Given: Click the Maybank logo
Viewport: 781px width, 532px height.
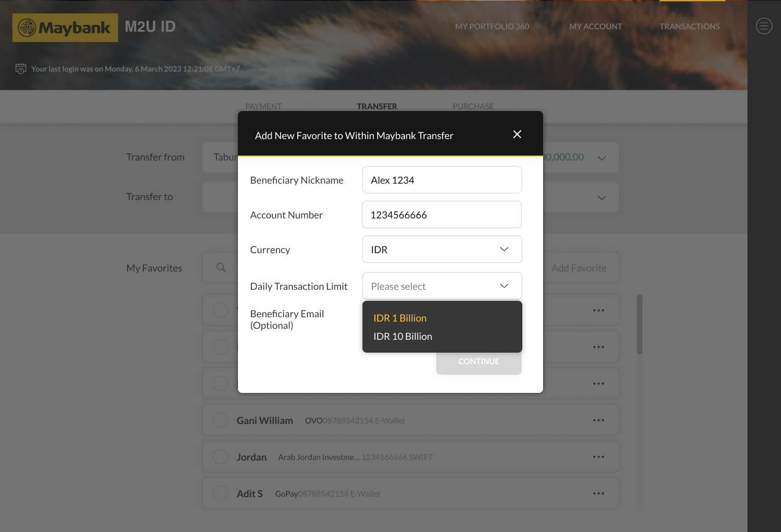Looking at the screenshot, I should (x=65, y=27).
